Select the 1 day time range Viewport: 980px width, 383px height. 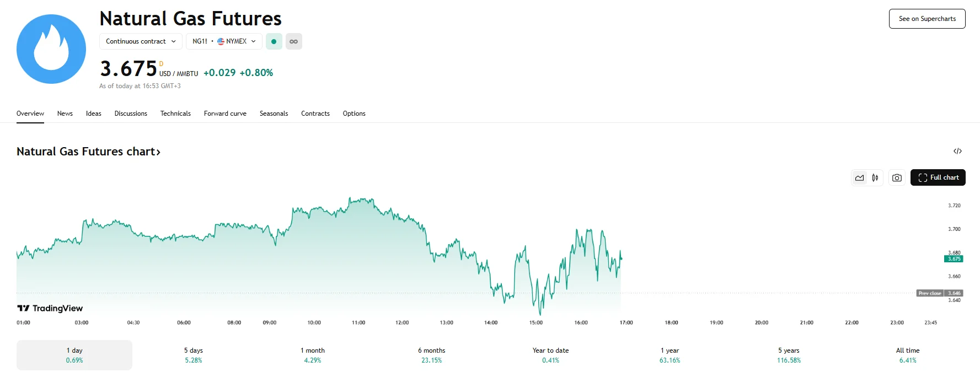(x=74, y=355)
